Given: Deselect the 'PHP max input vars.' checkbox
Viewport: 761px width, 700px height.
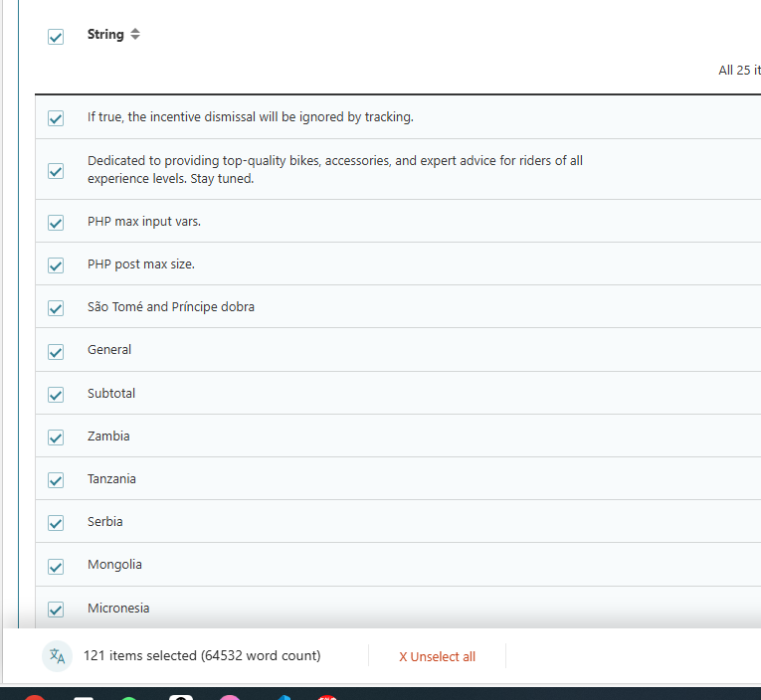Looking at the screenshot, I should (x=56, y=223).
